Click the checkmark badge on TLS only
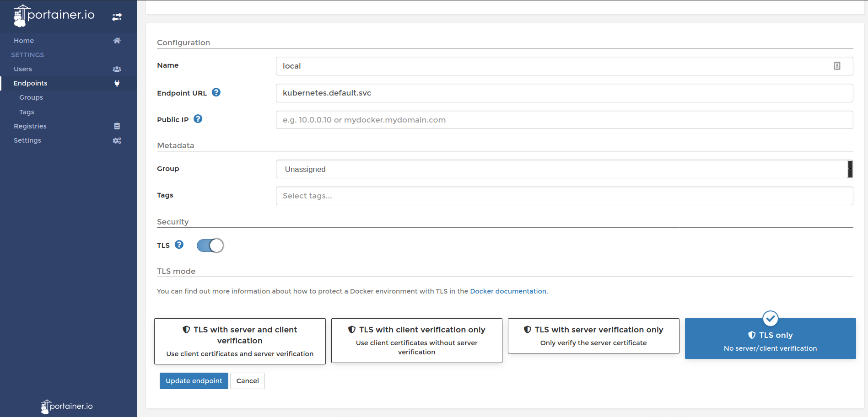This screenshot has width=868, height=417. coord(771,318)
